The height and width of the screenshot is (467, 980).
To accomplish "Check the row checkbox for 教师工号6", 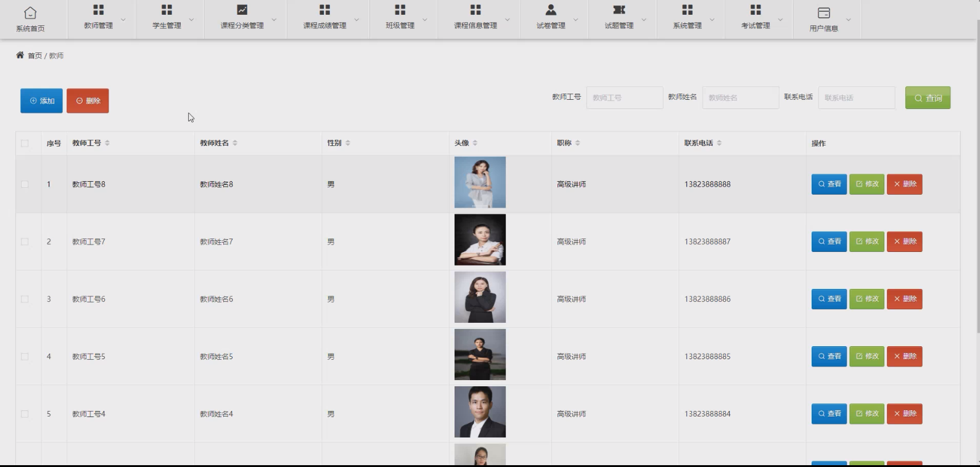I will pos(25,299).
